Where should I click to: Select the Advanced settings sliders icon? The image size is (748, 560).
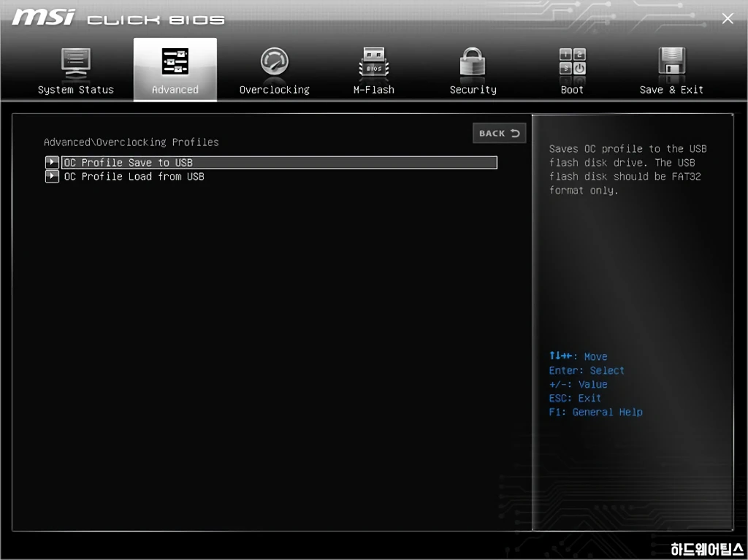click(x=175, y=61)
